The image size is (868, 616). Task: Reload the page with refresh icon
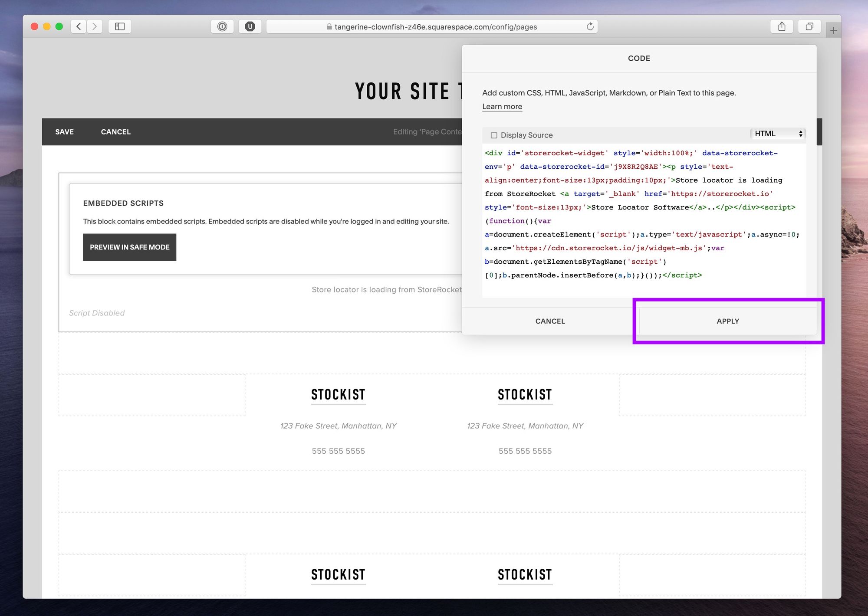[x=590, y=26]
